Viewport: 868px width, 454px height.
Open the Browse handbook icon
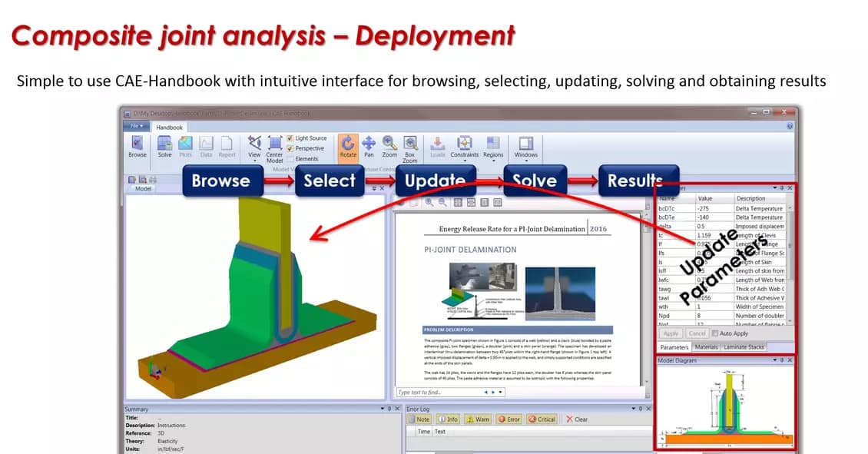[x=137, y=144]
